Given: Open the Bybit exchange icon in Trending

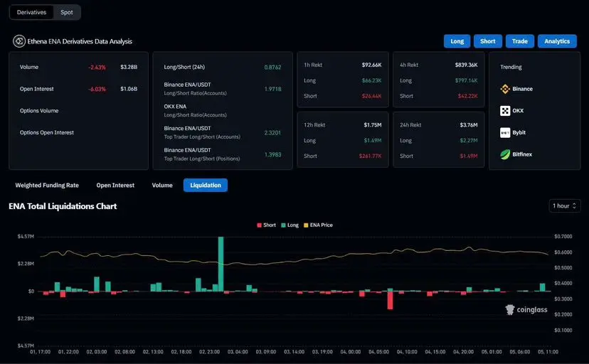Looking at the screenshot, I should click(505, 132).
